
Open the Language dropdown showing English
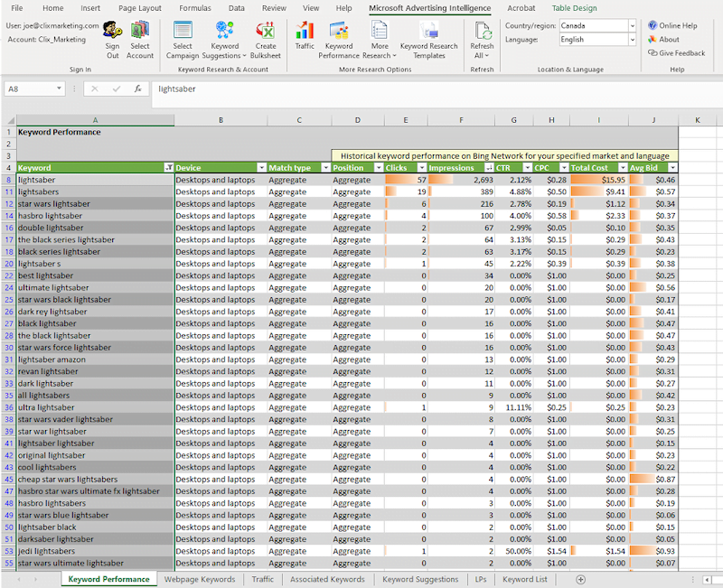tap(632, 40)
